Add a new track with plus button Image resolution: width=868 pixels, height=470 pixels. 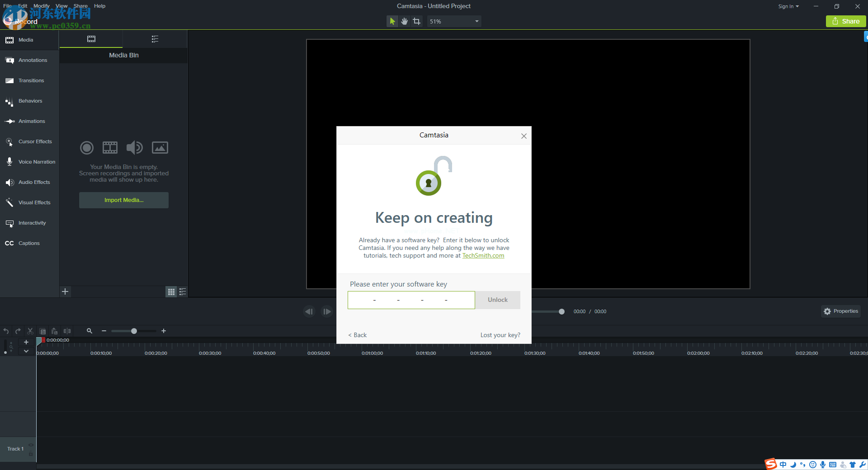click(x=26, y=342)
